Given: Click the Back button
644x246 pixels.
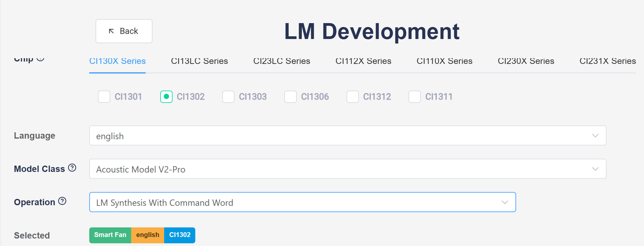Looking at the screenshot, I should click(x=124, y=31).
